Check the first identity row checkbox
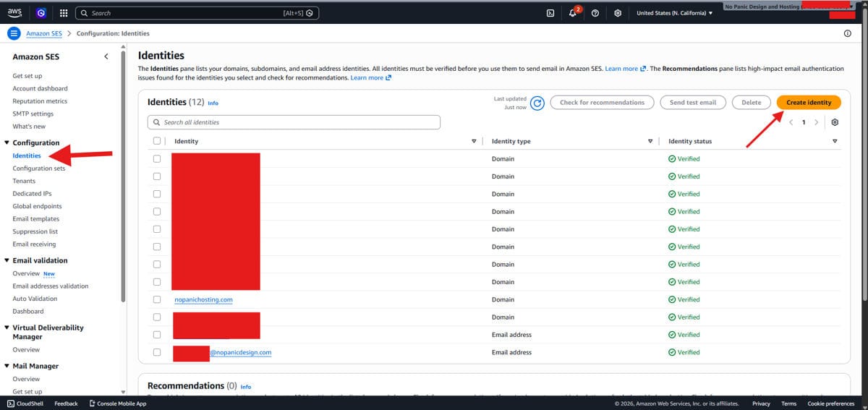868x410 pixels. [x=157, y=158]
